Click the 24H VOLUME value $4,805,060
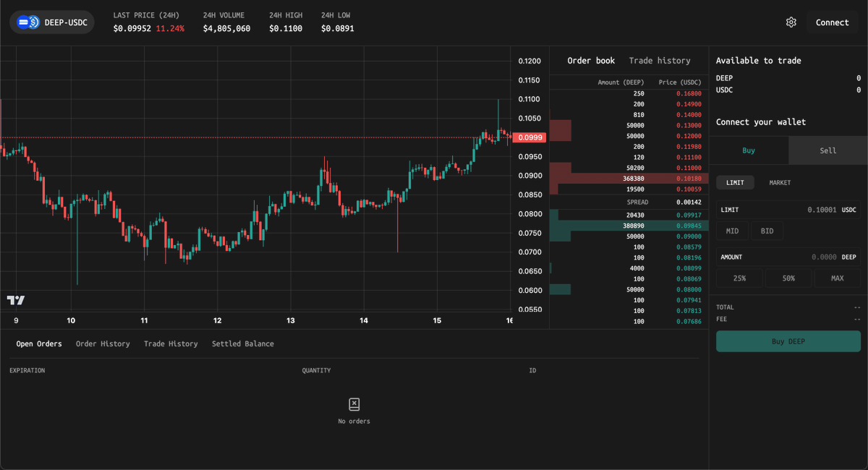 [x=226, y=28]
